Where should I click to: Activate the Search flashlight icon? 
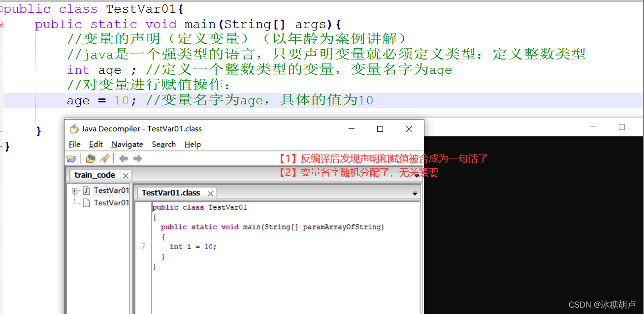coord(104,158)
